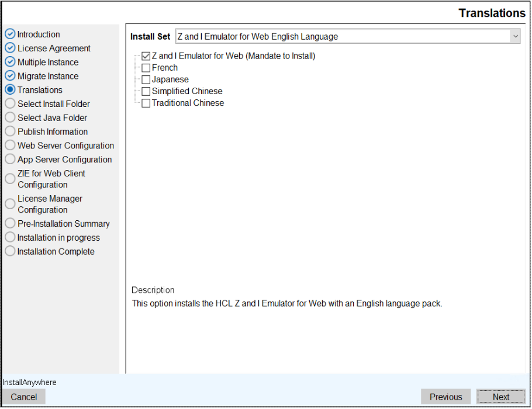Click the Installation in progress step circle
The image size is (532, 409).
pos(10,237)
